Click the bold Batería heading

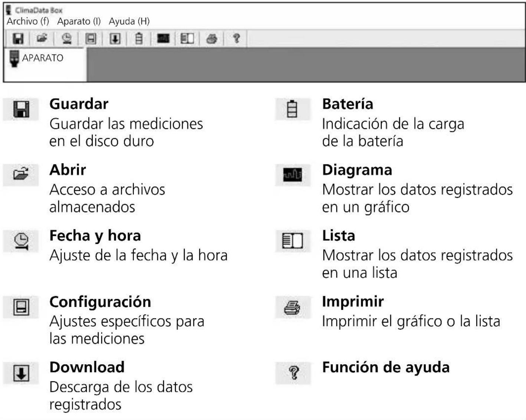[x=348, y=104]
